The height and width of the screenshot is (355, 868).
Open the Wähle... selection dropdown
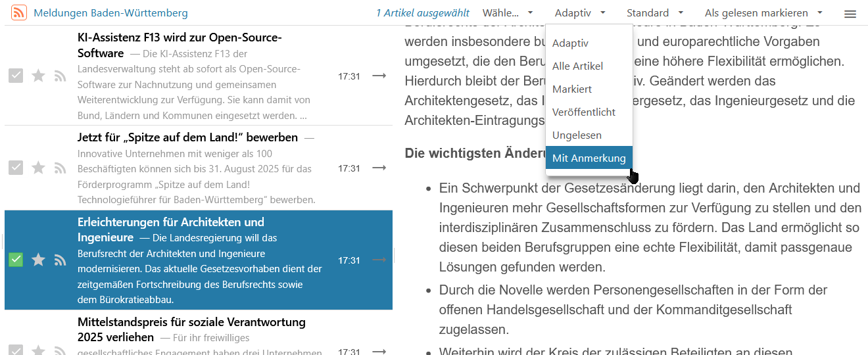[508, 13]
